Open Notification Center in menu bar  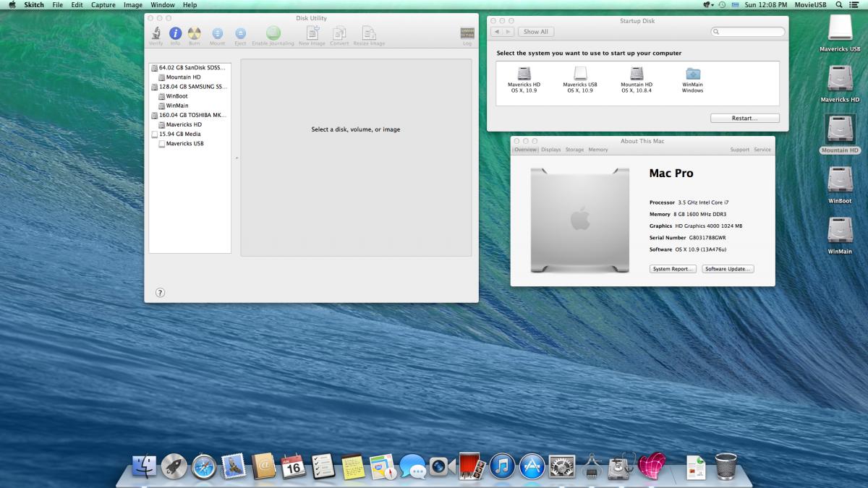pyautogui.click(x=856, y=4)
